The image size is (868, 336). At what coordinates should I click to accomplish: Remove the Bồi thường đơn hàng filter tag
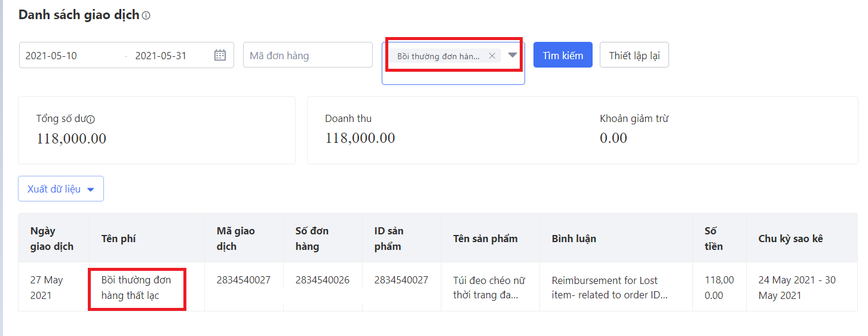point(492,56)
